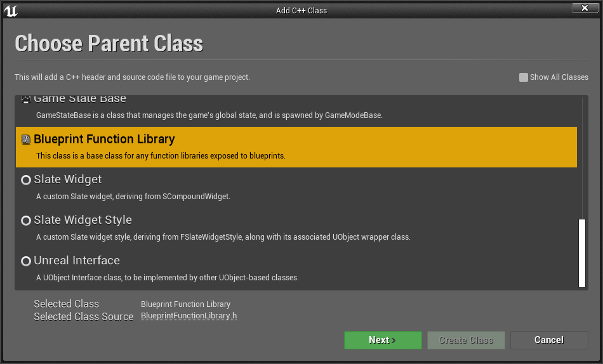Select the Blueprint Function Library row
The image size is (603, 364).
[296, 147]
